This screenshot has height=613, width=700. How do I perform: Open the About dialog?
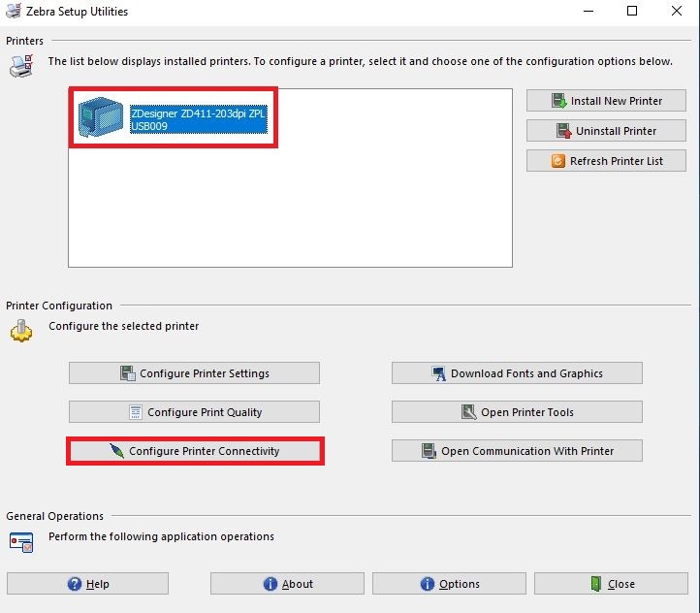(288, 584)
